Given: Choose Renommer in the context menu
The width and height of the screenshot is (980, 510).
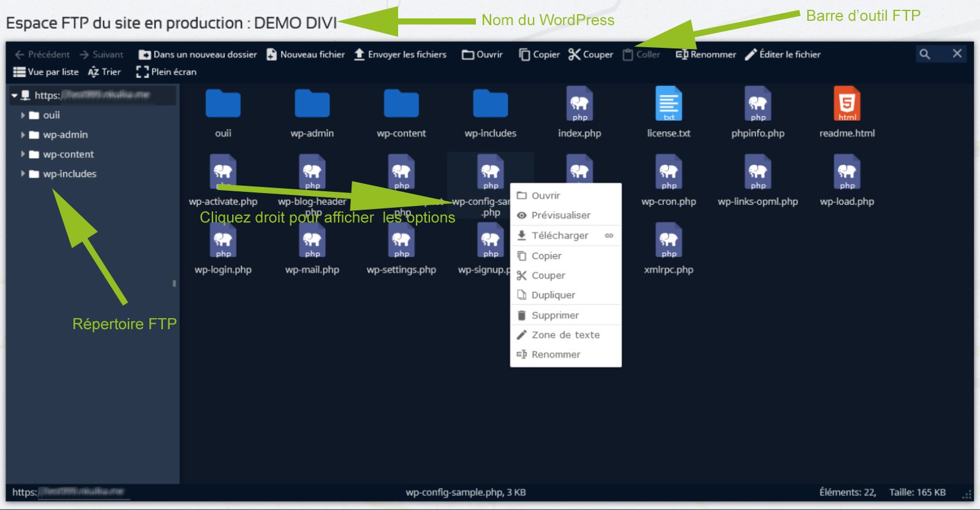Looking at the screenshot, I should point(566,354).
